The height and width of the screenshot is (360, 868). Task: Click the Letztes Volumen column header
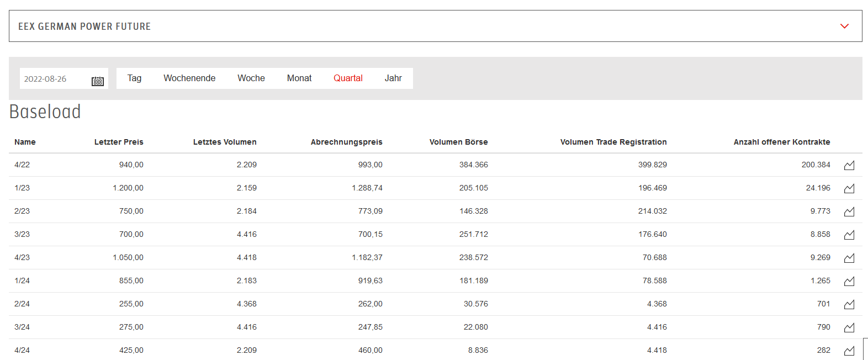[225, 142]
